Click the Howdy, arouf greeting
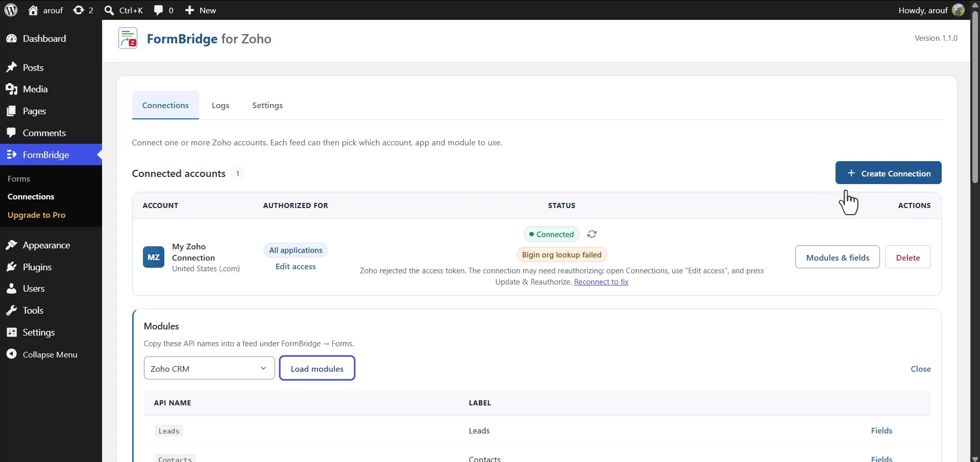This screenshot has height=462, width=980. click(923, 10)
